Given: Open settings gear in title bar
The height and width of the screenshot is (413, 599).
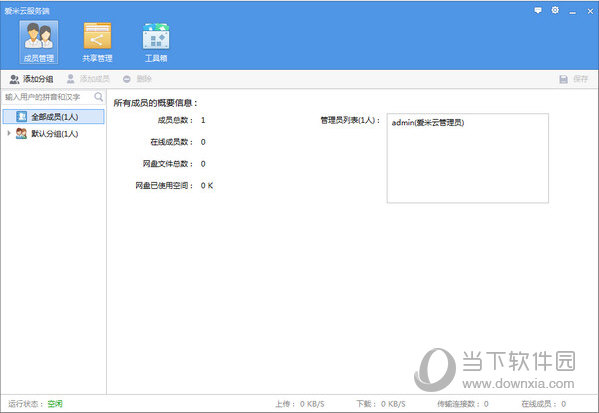Looking at the screenshot, I should [555, 10].
